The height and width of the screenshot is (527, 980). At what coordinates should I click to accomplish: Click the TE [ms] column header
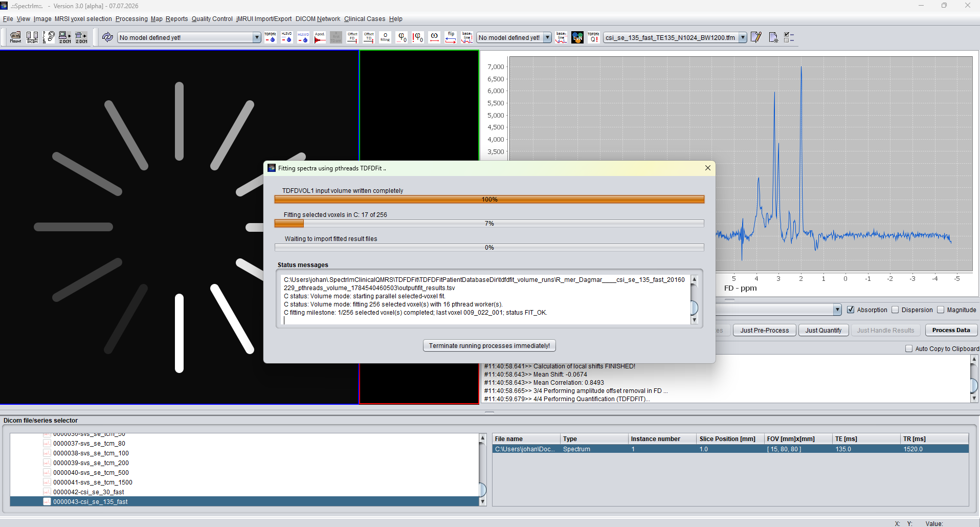click(866, 439)
